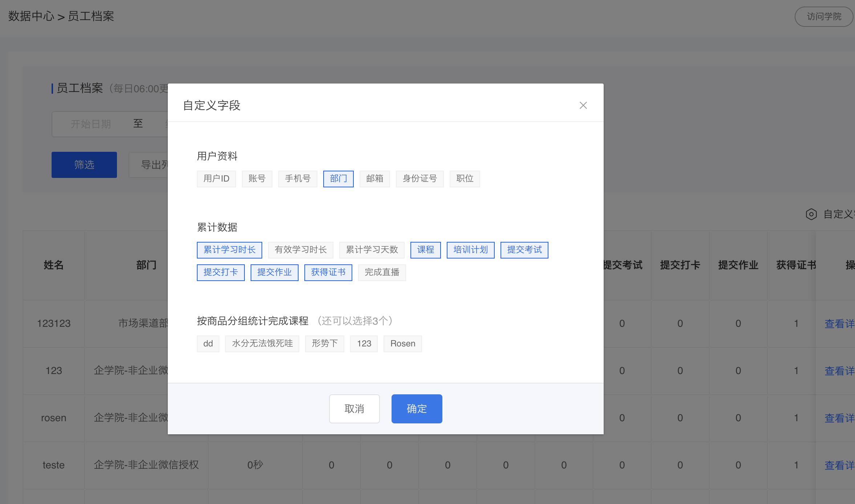855x504 pixels.
Task: Deselect the 培训计划 tag
Action: (470, 250)
